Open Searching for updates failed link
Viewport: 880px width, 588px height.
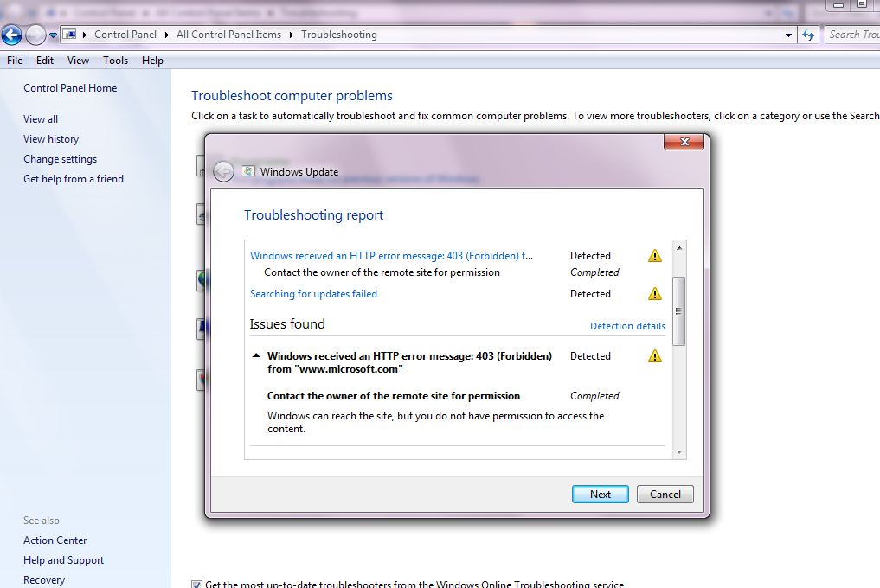click(313, 294)
